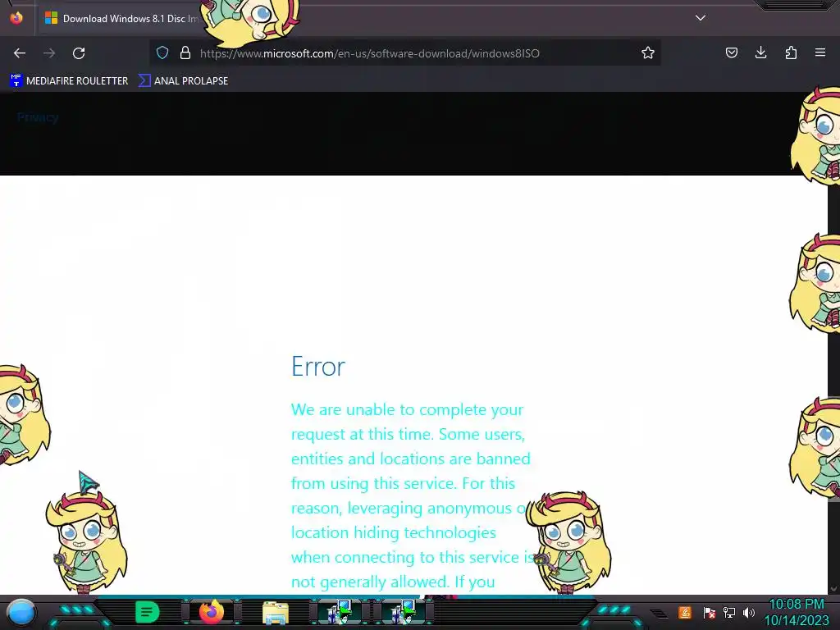Open the volume speaker tray icon
The image size is (840, 630).
(x=748, y=612)
